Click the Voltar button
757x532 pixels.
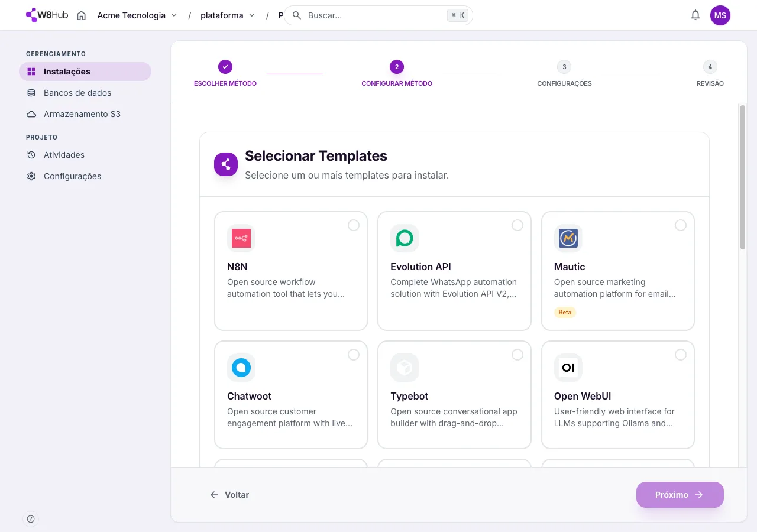[229, 495]
